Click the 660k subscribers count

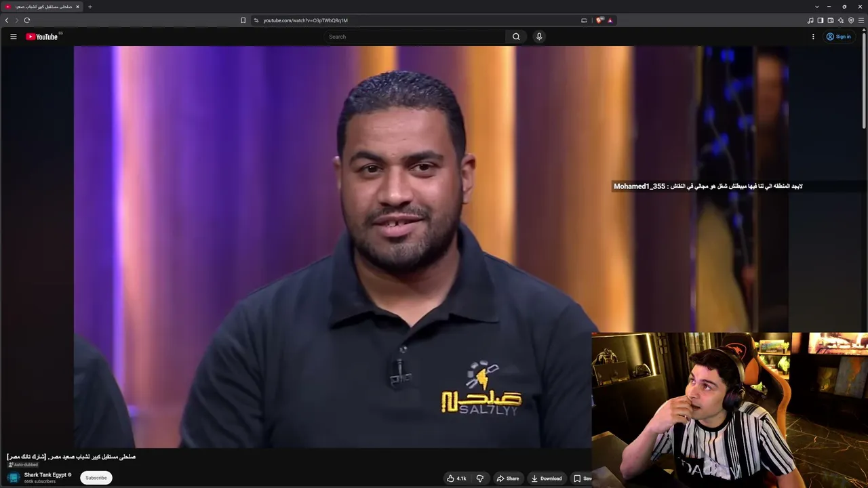pyautogui.click(x=40, y=482)
